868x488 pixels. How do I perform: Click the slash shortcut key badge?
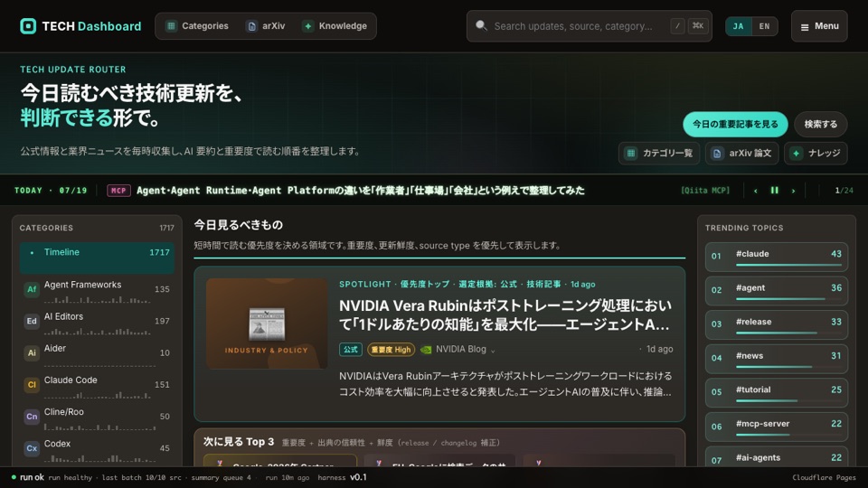pyautogui.click(x=677, y=26)
